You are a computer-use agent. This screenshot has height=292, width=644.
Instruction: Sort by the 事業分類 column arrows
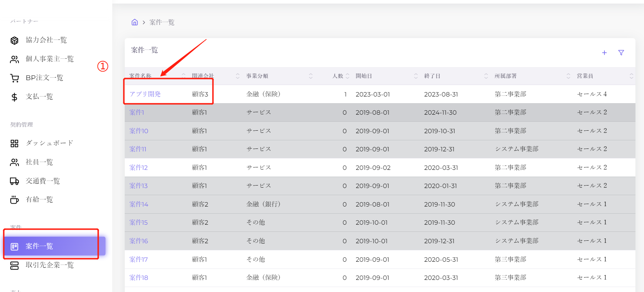[x=311, y=76]
